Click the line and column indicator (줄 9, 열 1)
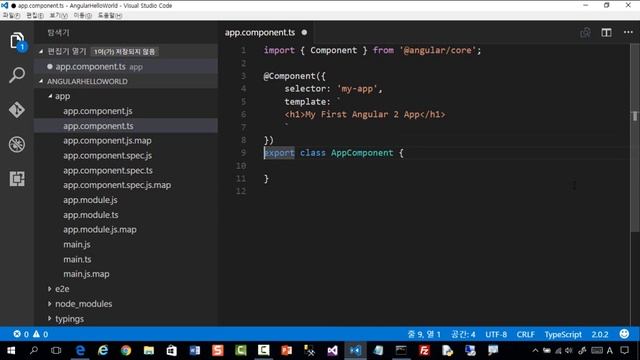640x360 pixels. pos(424,334)
